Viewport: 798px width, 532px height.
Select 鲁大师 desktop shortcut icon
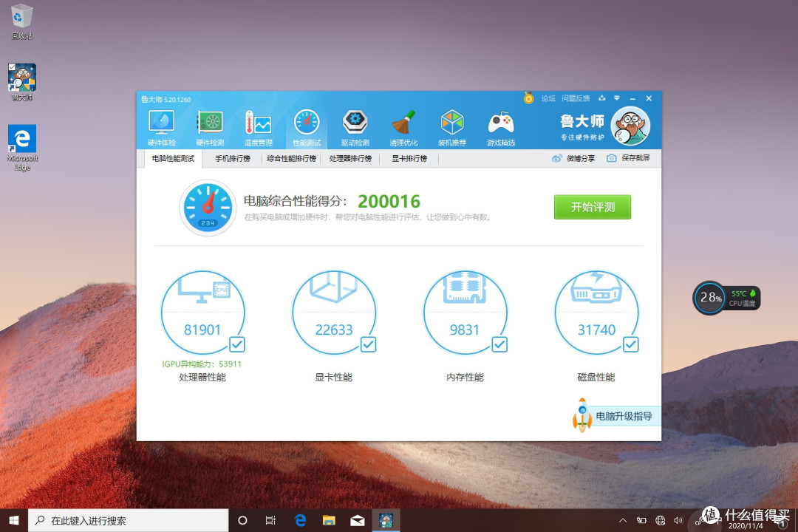22,82
